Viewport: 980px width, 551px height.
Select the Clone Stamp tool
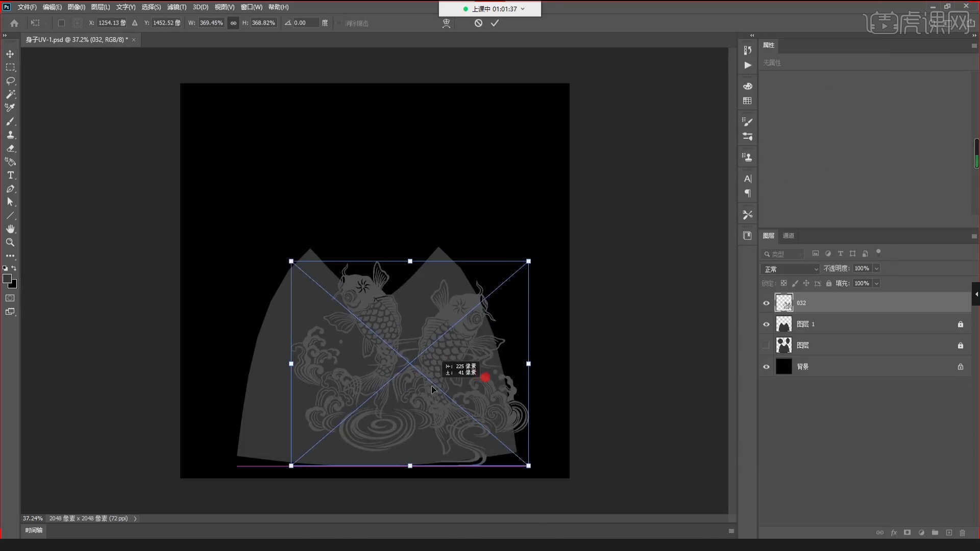pos(10,135)
